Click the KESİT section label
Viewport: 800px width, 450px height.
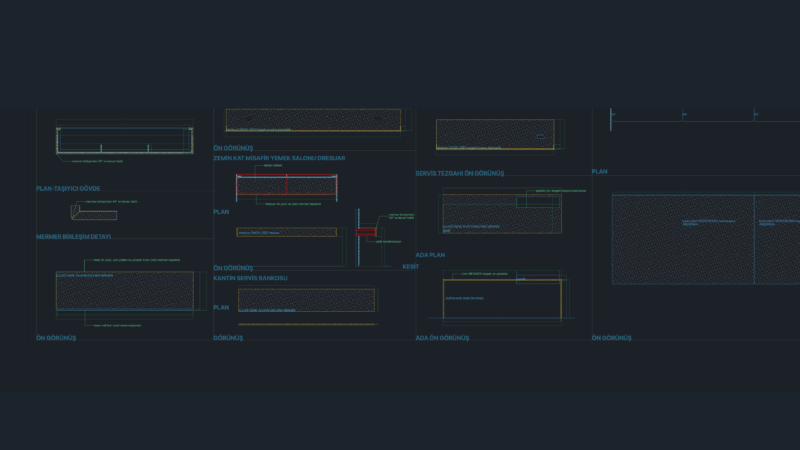click(410, 267)
